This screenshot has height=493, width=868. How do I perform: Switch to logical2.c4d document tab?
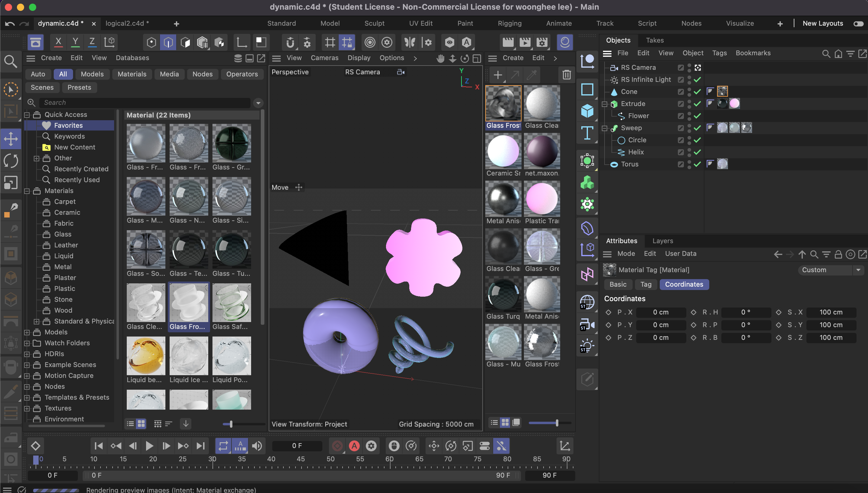click(127, 23)
